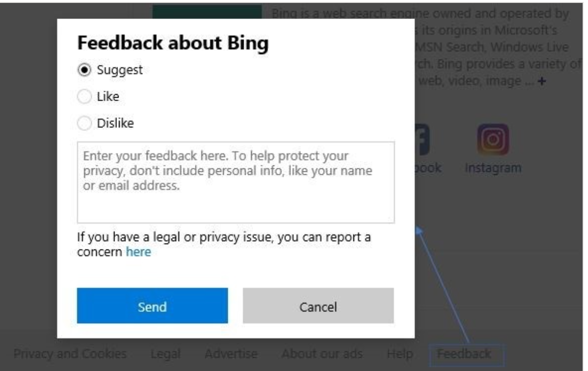The image size is (588, 371).
Task: Click the Instagram logo icon
Action: point(493,139)
